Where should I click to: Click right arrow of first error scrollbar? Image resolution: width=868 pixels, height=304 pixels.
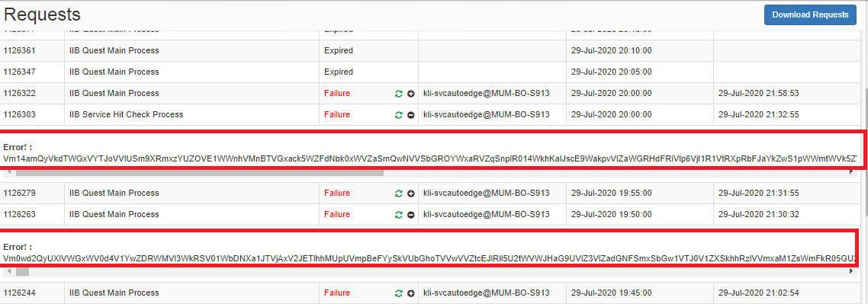[851, 172]
